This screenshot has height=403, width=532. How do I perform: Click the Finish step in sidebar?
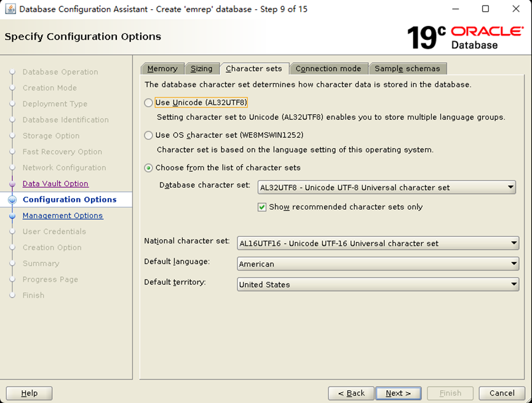point(34,295)
